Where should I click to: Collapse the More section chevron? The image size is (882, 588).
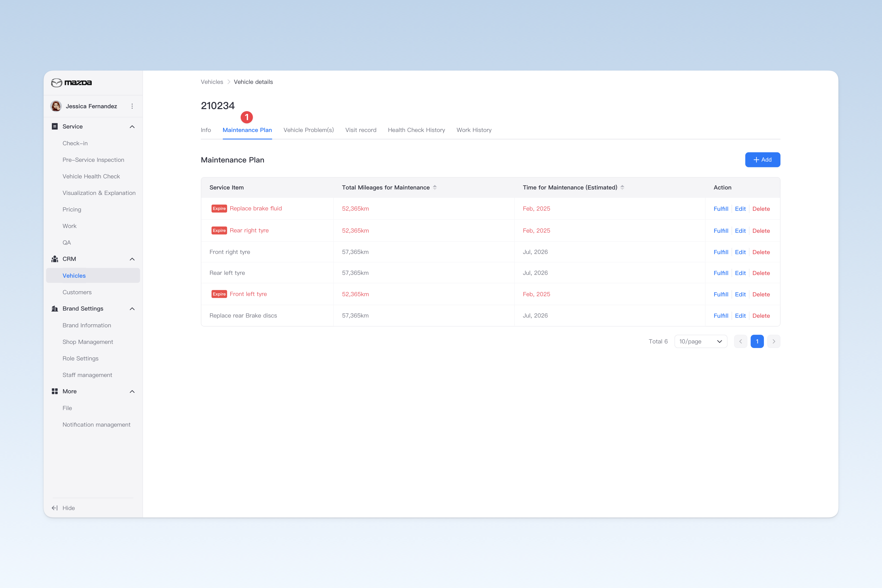tap(132, 392)
